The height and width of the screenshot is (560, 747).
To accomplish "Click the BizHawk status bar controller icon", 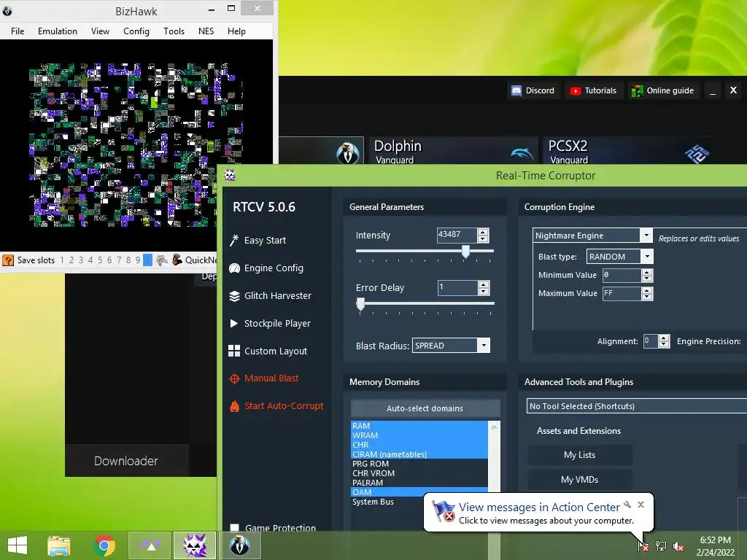I will pos(162,260).
